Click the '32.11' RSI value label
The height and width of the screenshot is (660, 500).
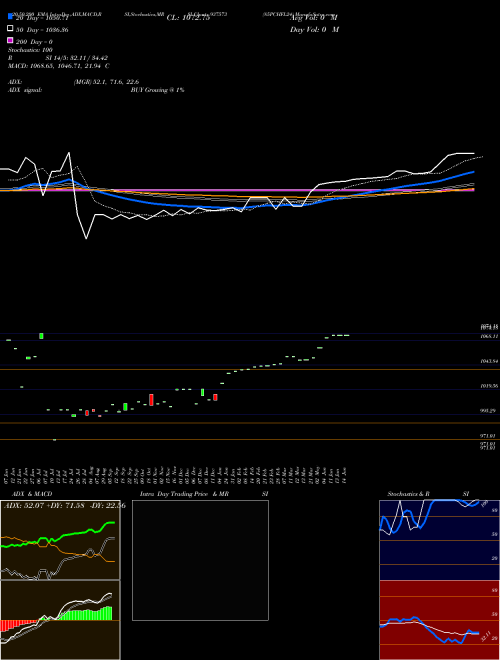tap(486, 636)
